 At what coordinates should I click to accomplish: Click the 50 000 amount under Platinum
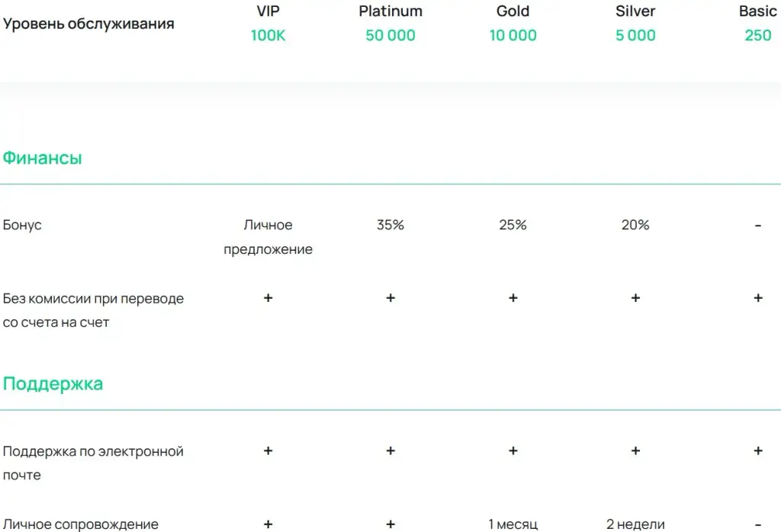[390, 35]
